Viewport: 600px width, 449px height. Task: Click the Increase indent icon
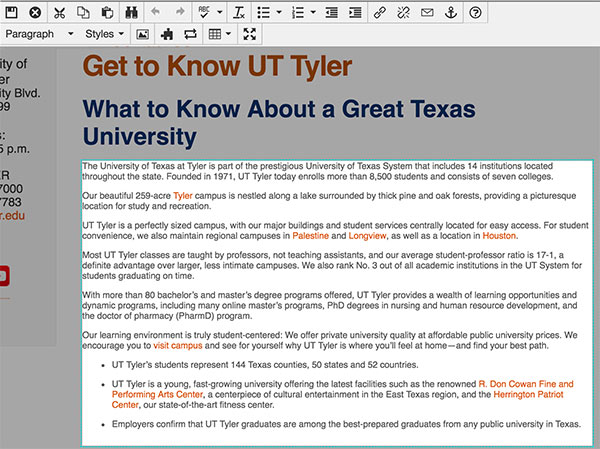(355, 13)
